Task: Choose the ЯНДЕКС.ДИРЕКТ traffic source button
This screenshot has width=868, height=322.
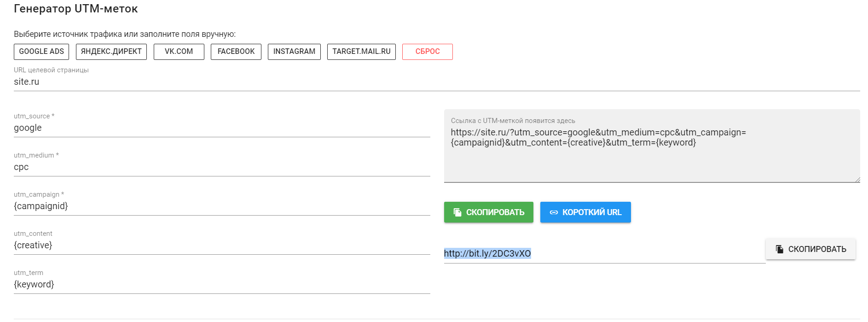Action: [x=111, y=52]
